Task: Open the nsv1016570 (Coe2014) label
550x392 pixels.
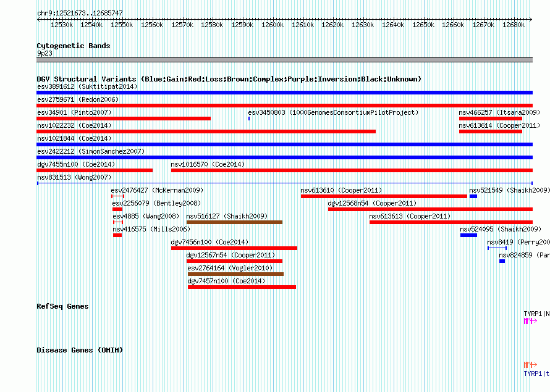Action: (208, 164)
